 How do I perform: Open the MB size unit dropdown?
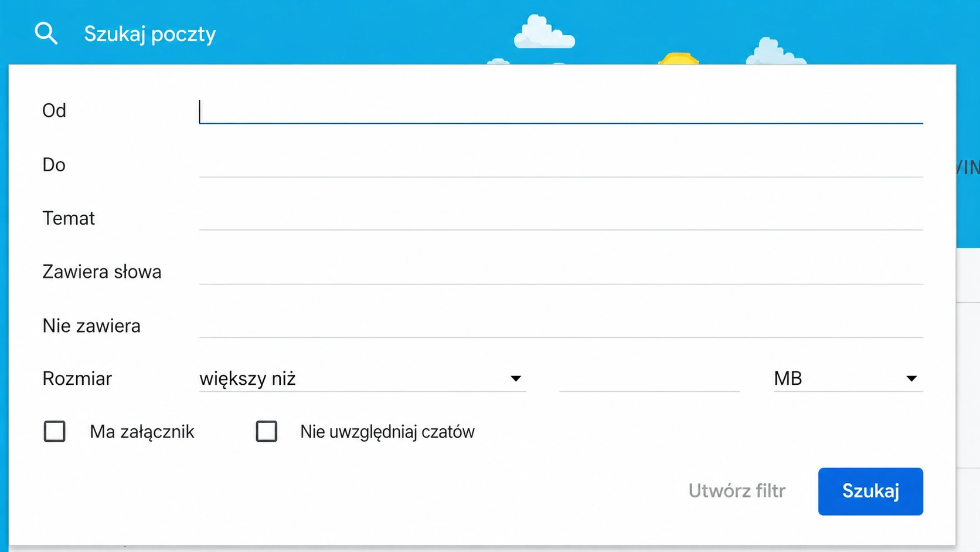pyautogui.click(x=848, y=379)
